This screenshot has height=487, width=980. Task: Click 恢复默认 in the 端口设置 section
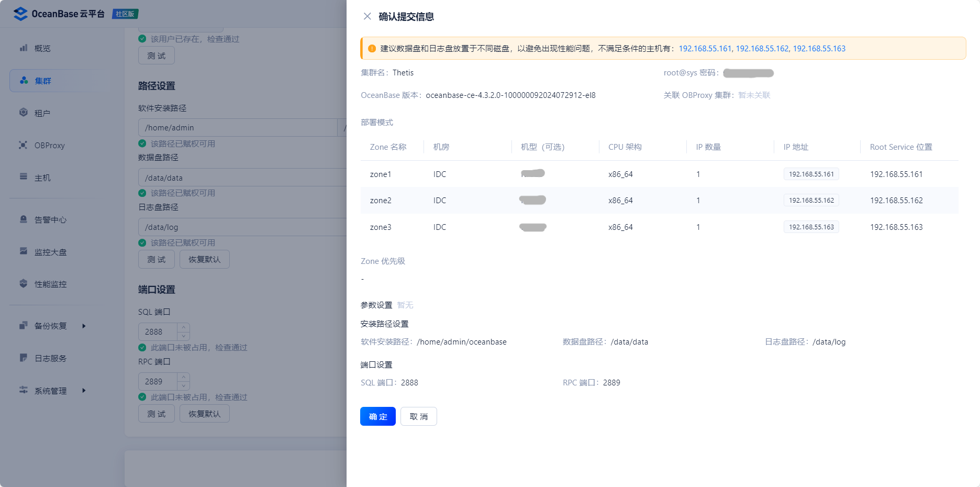click(x=205, y=414)
